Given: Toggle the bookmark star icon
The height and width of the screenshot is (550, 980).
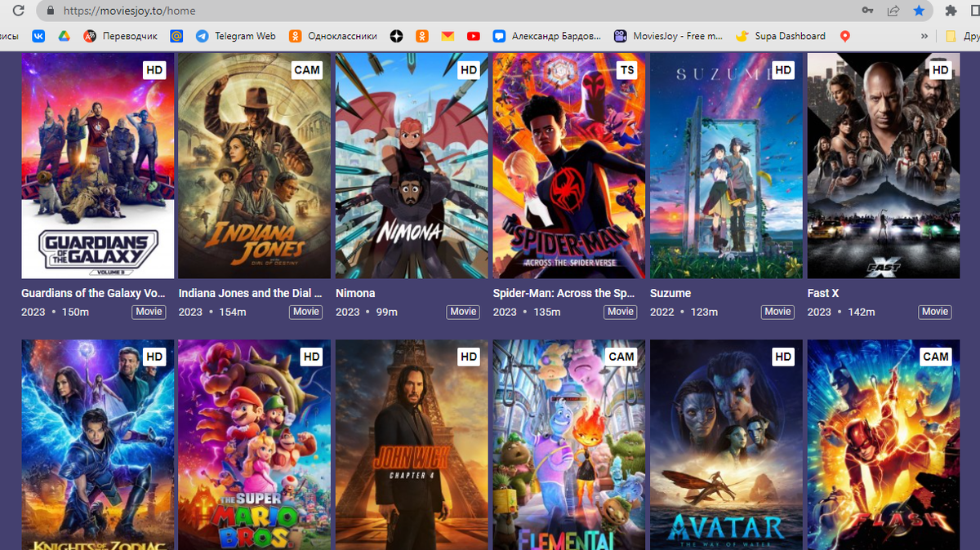Looking at the screenshot, I should (x=919, y=11).
